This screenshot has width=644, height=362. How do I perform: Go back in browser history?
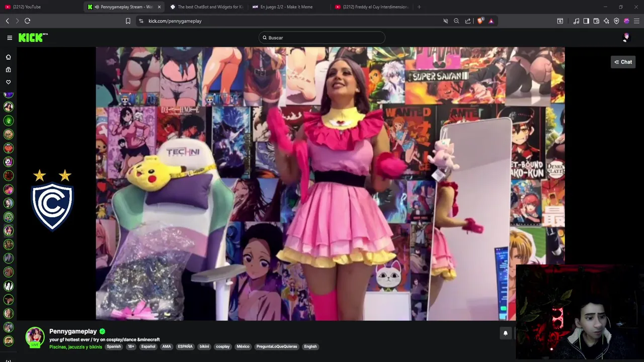[x=7, y=21]
